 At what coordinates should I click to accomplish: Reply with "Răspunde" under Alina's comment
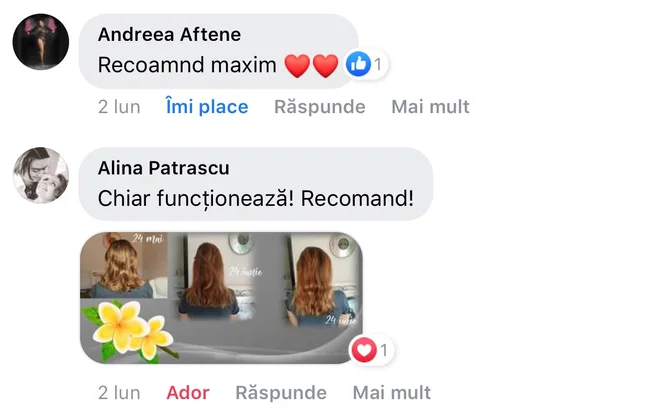coord(281,392)
